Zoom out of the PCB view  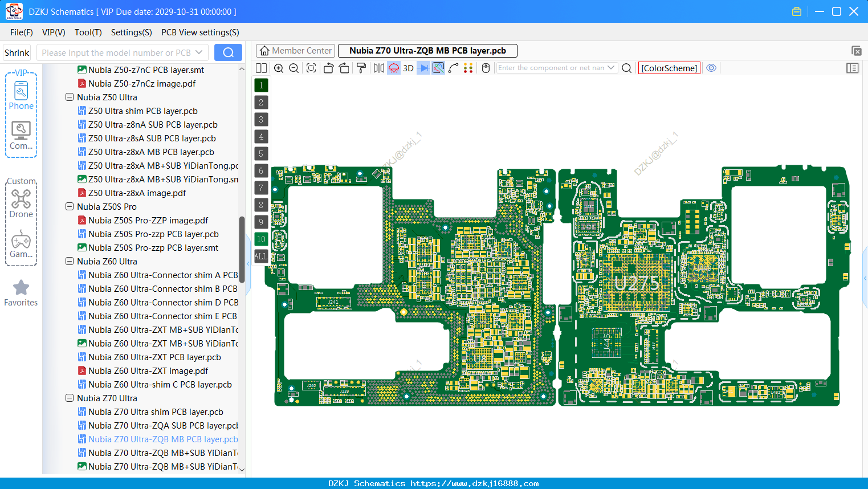(294, 68)
